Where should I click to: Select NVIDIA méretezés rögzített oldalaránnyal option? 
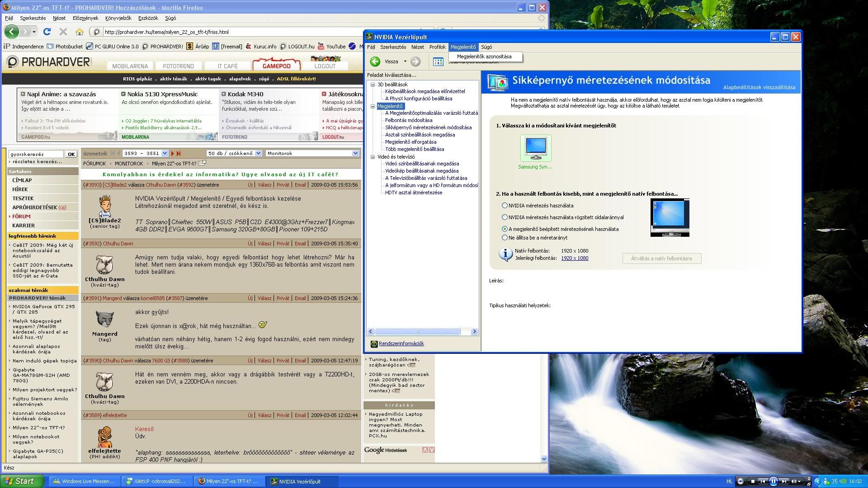click(x=505, y=217)
